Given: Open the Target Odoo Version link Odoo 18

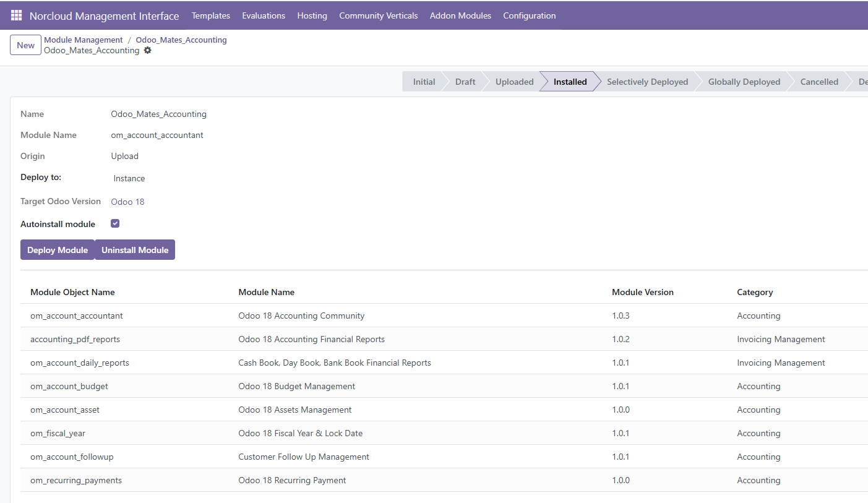Looking at the screenshot, I should [x=127, y=202].
